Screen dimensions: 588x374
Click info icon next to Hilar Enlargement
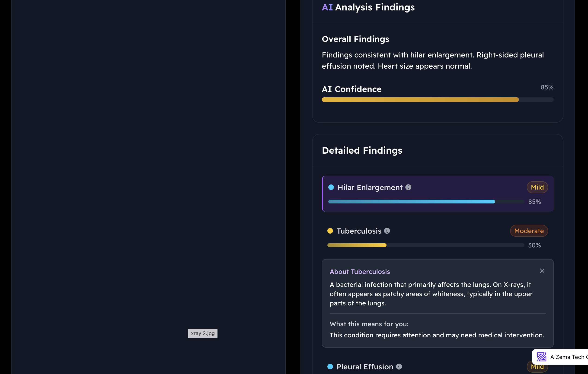pos(408,187)
